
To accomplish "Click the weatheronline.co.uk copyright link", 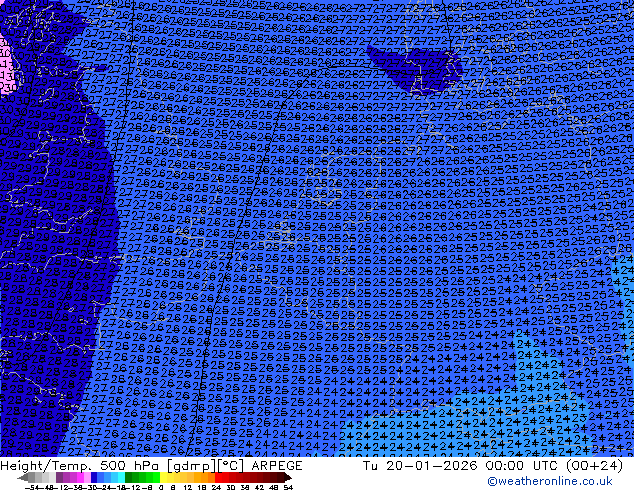I will pos(550,481).
